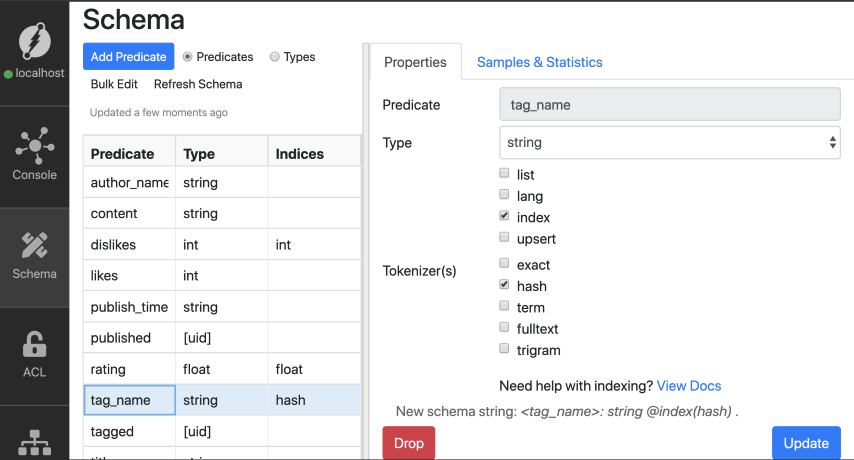Open the View Docs link
854x460 pixels.
[x=688, y=386]
